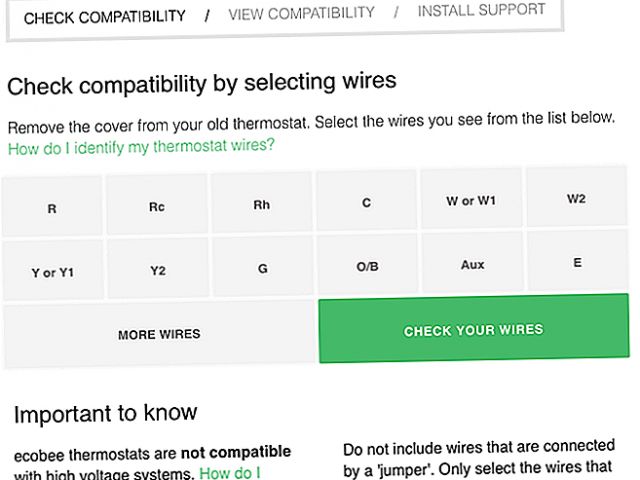Select the Y2 wire tile
The width and height of the screenshot is (640, 480).
pos(157,270)
